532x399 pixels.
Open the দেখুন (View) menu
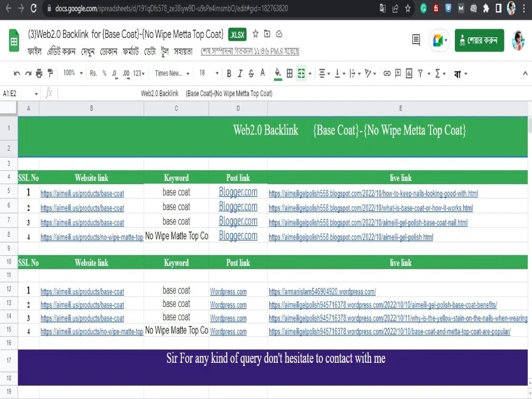pyautogui.click(x=88, y=52)
